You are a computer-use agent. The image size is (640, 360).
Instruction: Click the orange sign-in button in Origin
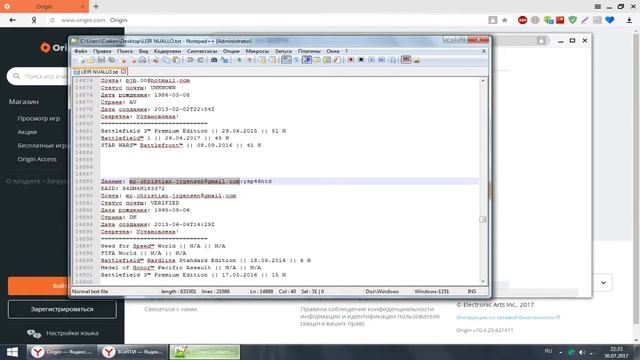[x=39, y=286]
